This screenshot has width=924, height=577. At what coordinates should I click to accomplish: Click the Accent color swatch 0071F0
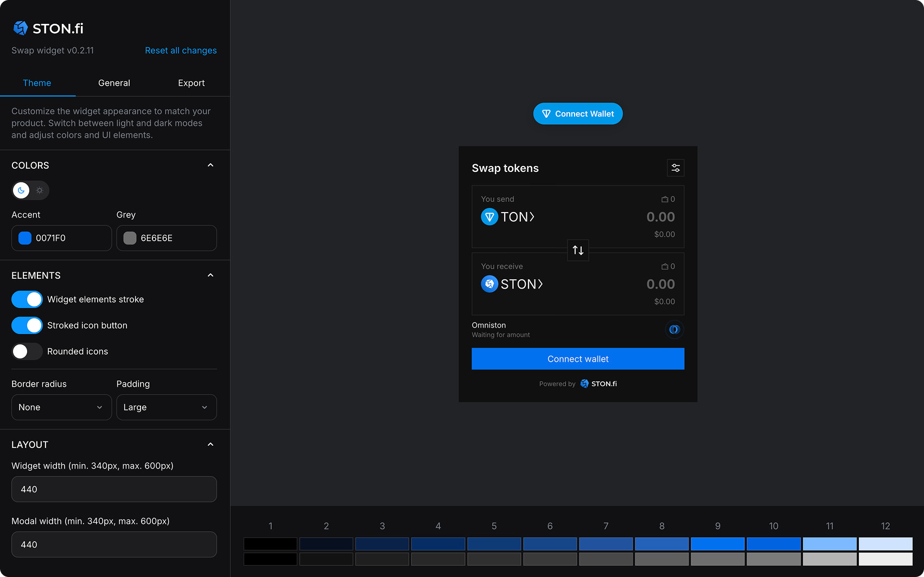pyautogui.click(x=25, y=238)
